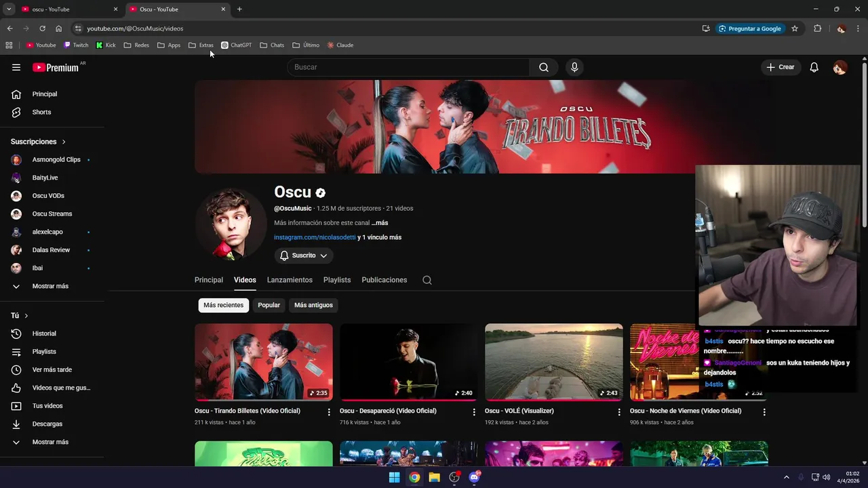
Task: Click Preguntar a Google button
Action: point(750,28)
